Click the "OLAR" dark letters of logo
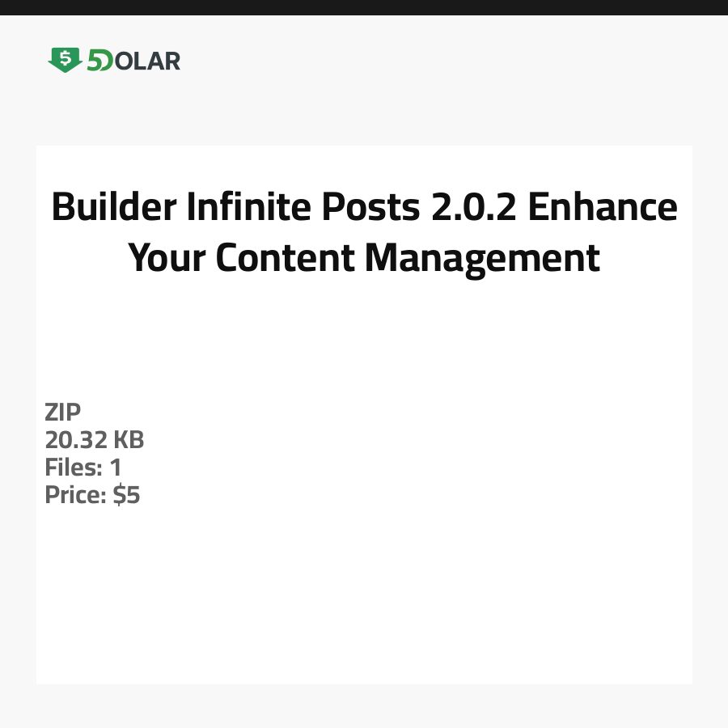This screenshot has width=728, height=728. point(147,61)
